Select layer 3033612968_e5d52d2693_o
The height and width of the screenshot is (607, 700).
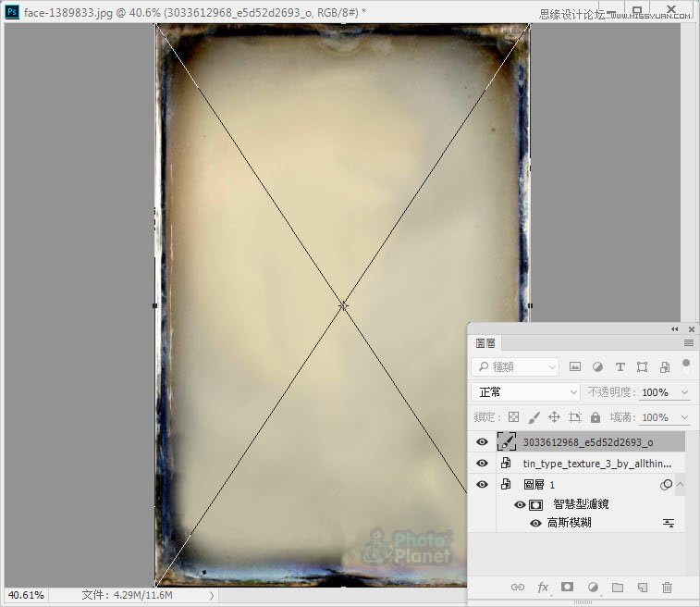click(x=590, y=442)
